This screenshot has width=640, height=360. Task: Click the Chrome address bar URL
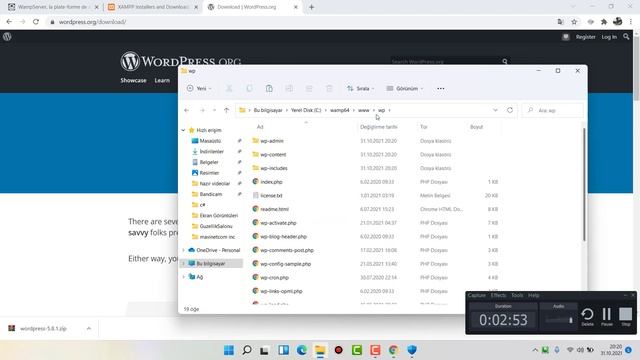(x=92, y=22)
